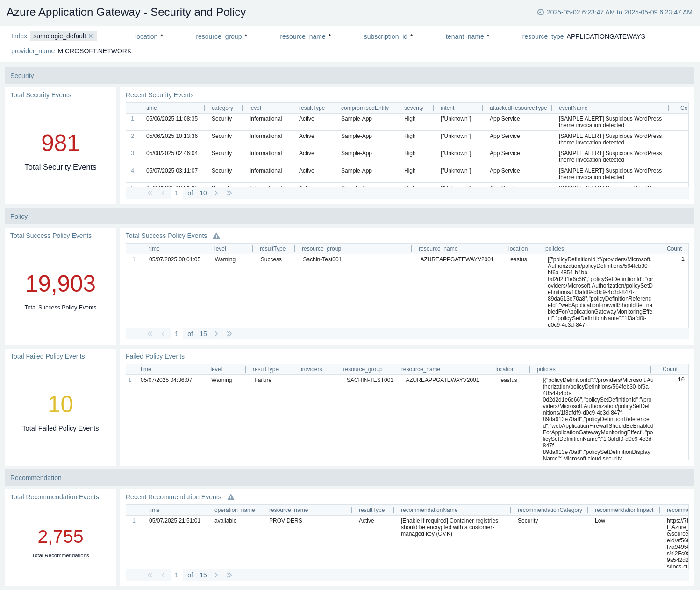Go to next page of Total Success Policy Events
The height and width of the screenshot is (590, 700).
tap(216, 334)
